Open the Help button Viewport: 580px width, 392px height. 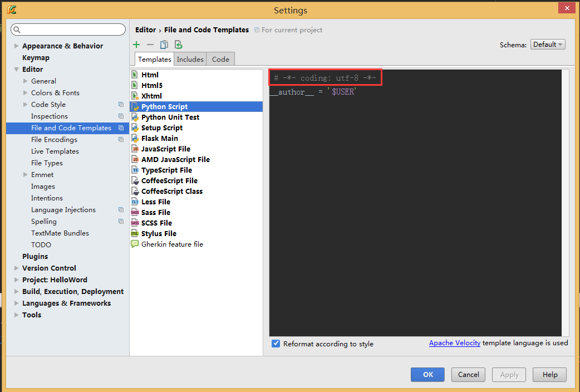(550, 375)
